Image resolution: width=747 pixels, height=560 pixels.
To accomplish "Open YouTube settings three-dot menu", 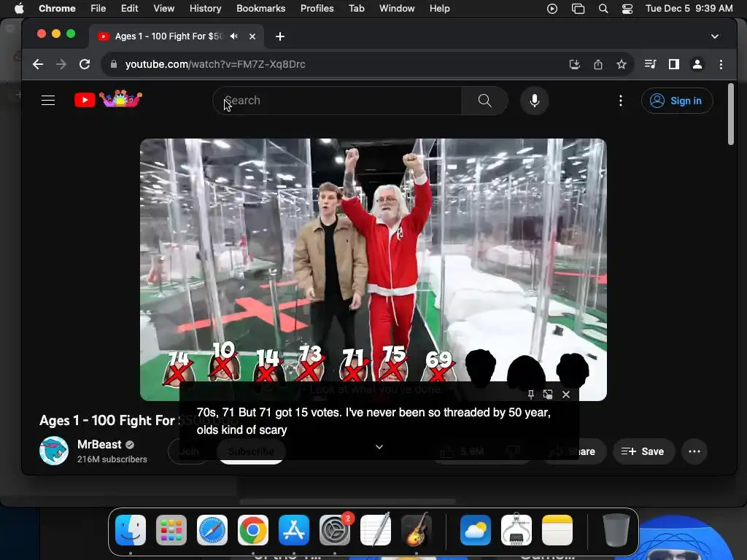I will click(620, 101).
